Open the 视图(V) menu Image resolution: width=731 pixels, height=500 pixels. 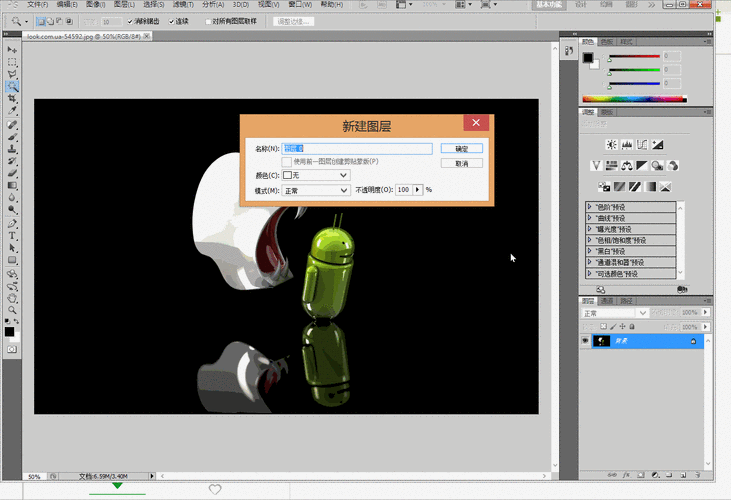269,5
